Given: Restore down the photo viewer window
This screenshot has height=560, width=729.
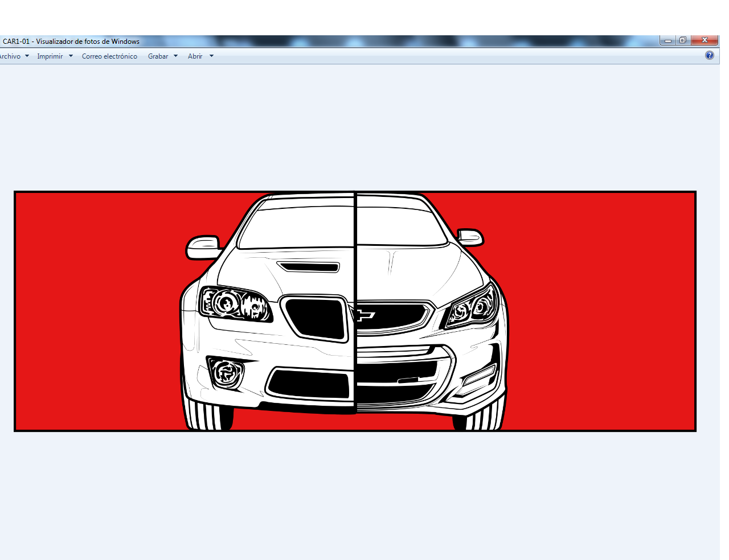Looking at the screenshot, I should click(683, 40).
